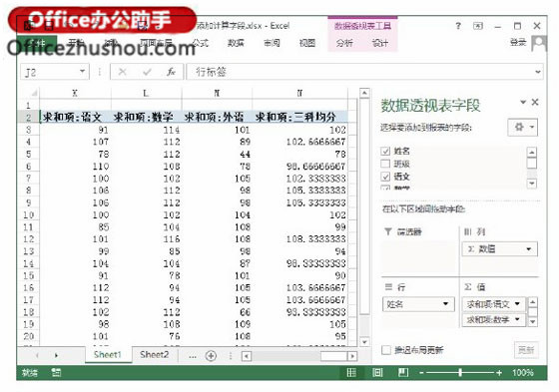The image size is (559, 392).
Task: Click the 登录 sign-in link
Action: [x=518, y=42]
